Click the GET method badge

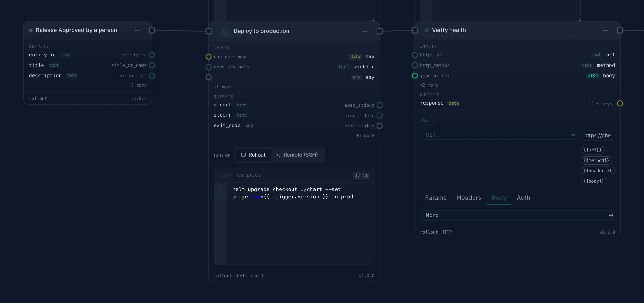[x=427, y=120]
